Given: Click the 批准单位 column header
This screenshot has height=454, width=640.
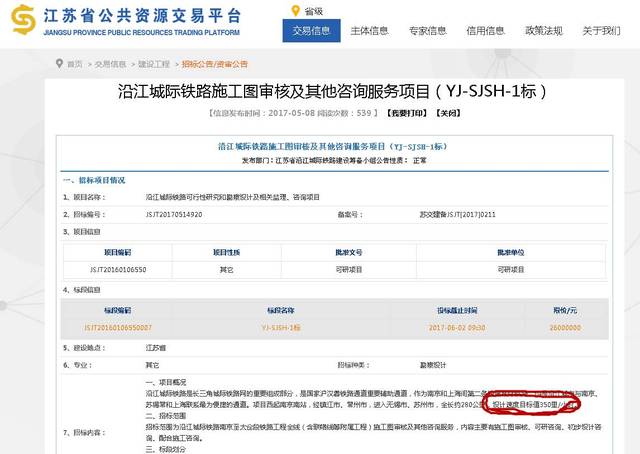Looking at the screenshot, I should pos(511,253).
